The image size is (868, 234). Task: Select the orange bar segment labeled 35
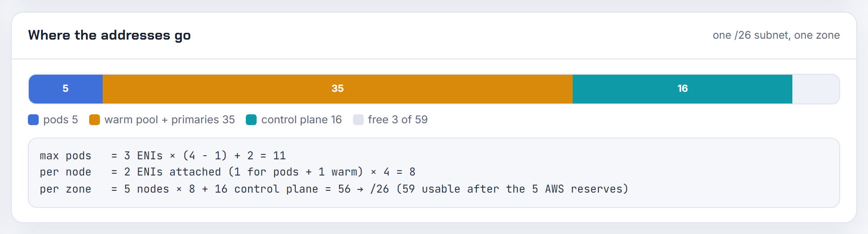338,89
